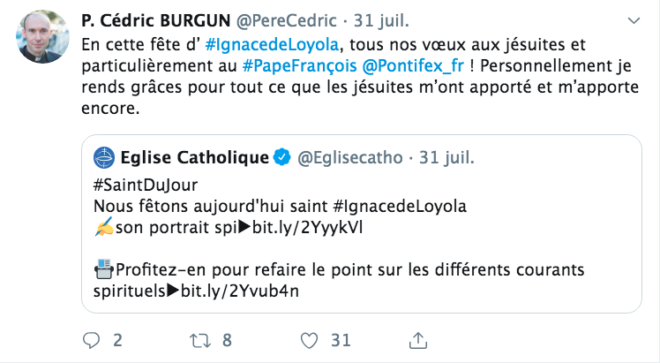Click the reply speech bubble icon

pos(91,340)
